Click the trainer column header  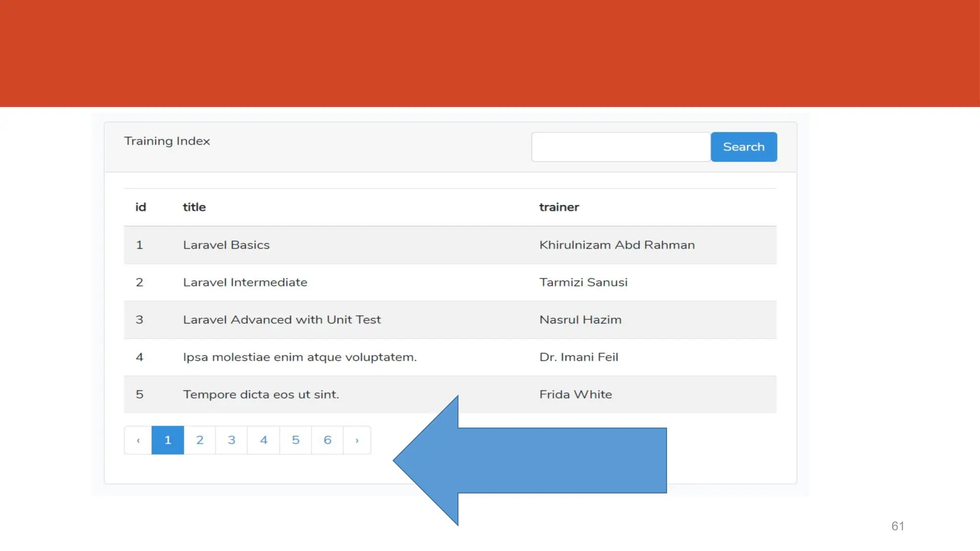click(559, 207)
